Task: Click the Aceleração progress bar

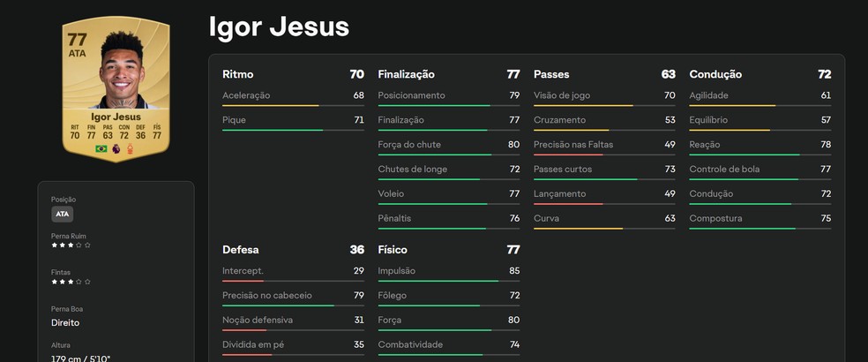Action: pos(293,106)
